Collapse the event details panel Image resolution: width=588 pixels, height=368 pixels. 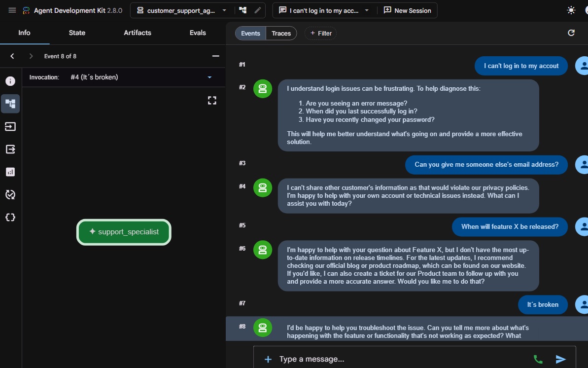[x=215, y=56]
